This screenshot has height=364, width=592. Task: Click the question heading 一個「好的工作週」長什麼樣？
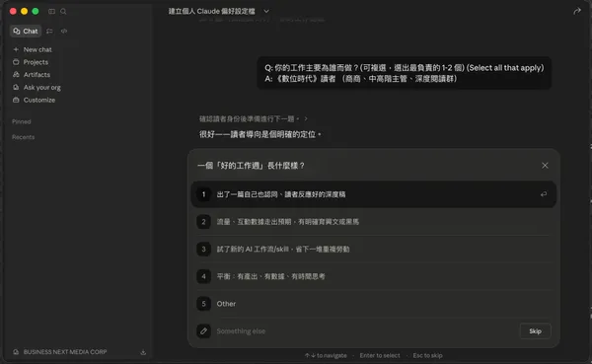pos(251,166)
